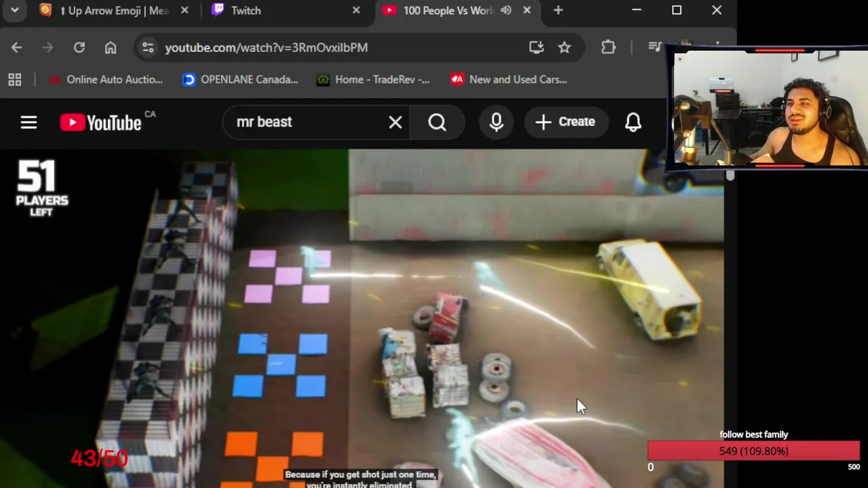Open Online Auto Auction bookmark
868x488 pixels.
click(106, 80)
